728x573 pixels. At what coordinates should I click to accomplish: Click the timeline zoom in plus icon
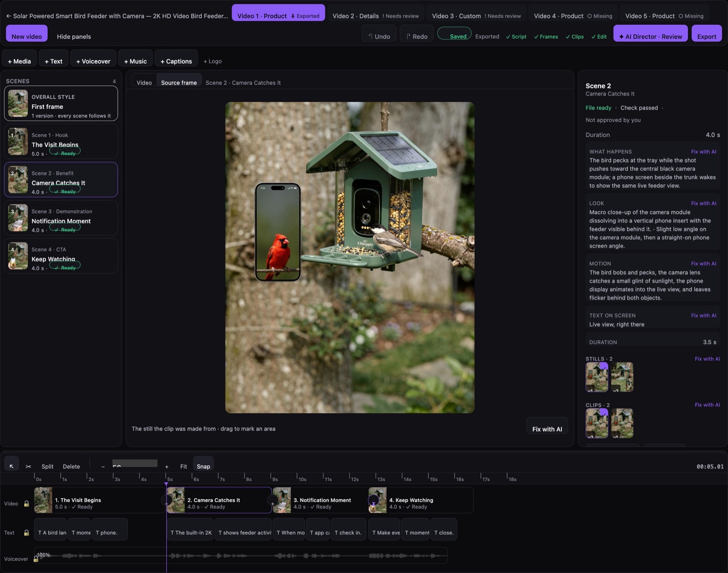click(x=167, y=466)
